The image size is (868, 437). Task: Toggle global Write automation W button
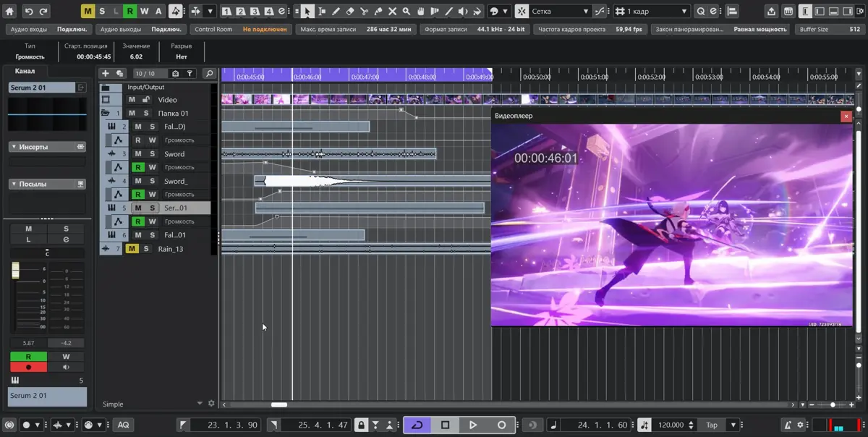coord(144,12)
